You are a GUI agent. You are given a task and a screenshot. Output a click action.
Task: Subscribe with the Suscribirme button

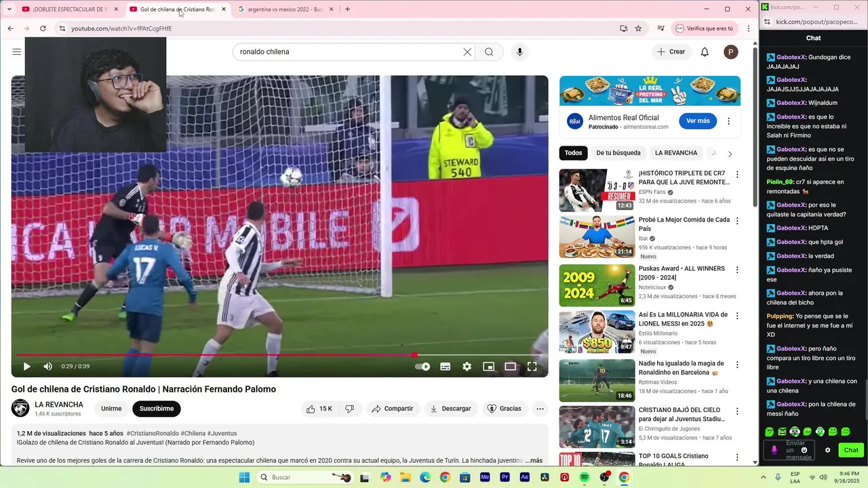click(x=157, y=409)
